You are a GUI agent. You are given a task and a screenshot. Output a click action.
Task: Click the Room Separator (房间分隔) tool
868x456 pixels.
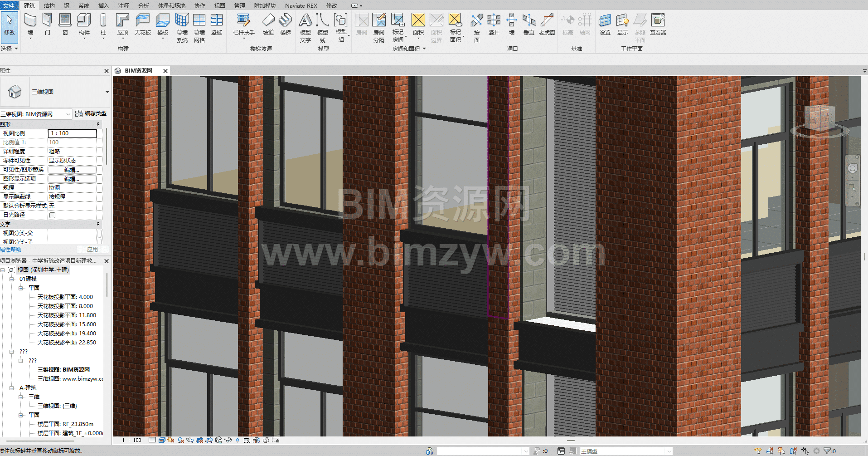pyautogui.click(x=379, y=28)
